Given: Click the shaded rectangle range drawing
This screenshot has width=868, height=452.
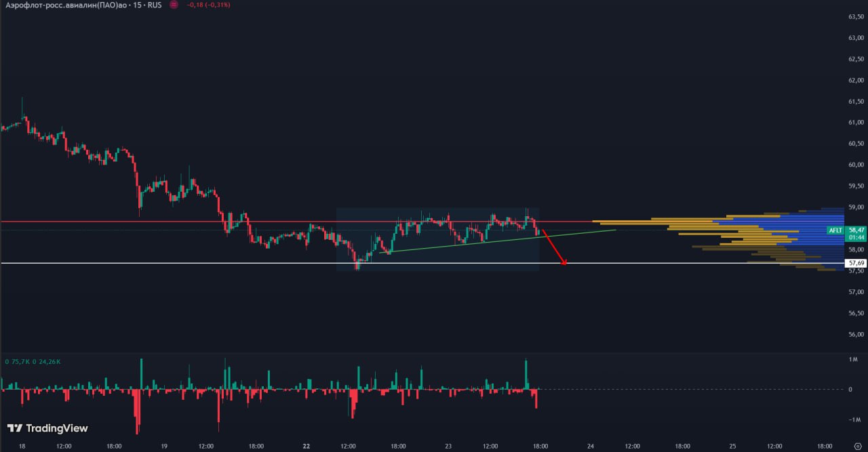Looking at the screenshot, I should [437, 258].
